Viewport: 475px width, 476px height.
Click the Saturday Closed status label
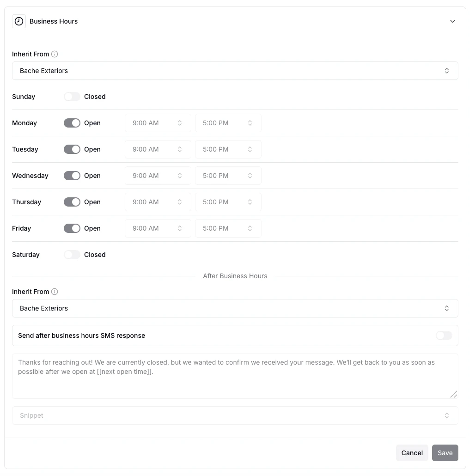click(95, 255)
